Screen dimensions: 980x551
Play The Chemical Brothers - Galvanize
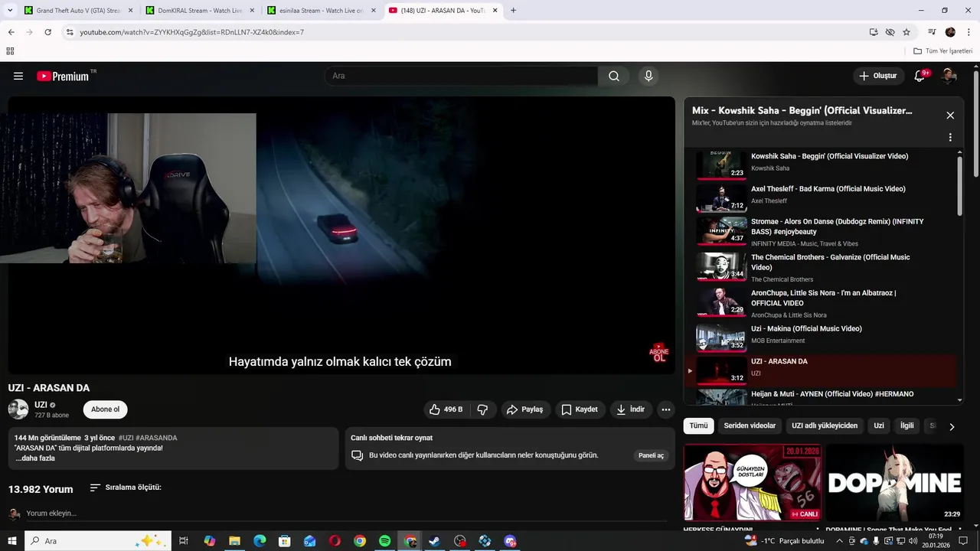point(819,266)
